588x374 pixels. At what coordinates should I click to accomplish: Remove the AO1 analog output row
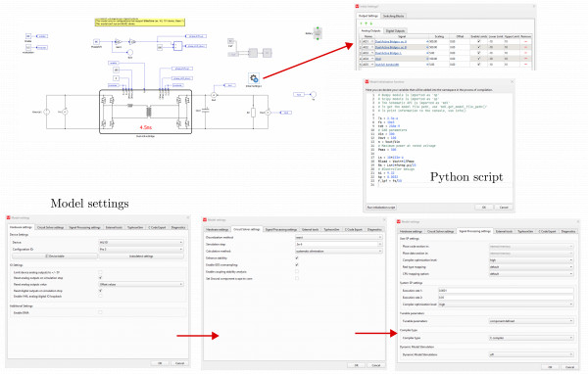pos(525,41)
